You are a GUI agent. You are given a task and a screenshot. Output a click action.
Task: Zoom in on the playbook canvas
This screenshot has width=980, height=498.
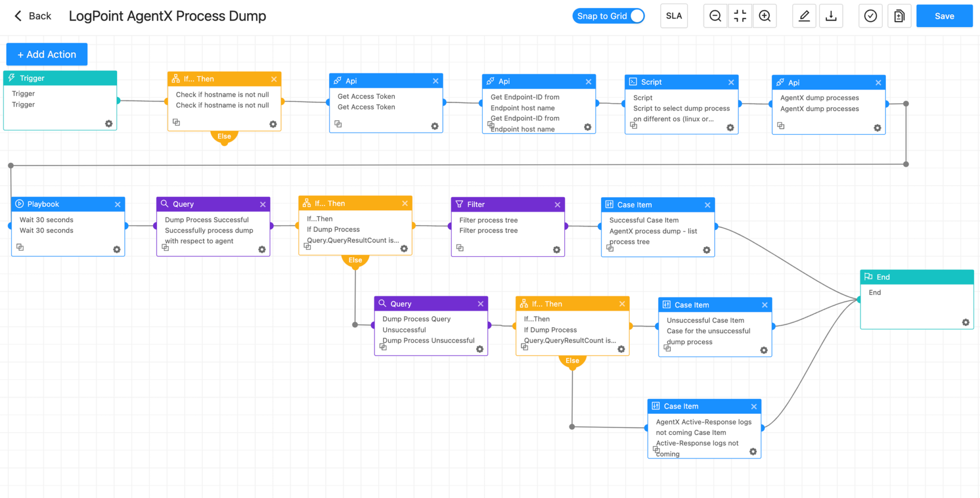[765, 16]
